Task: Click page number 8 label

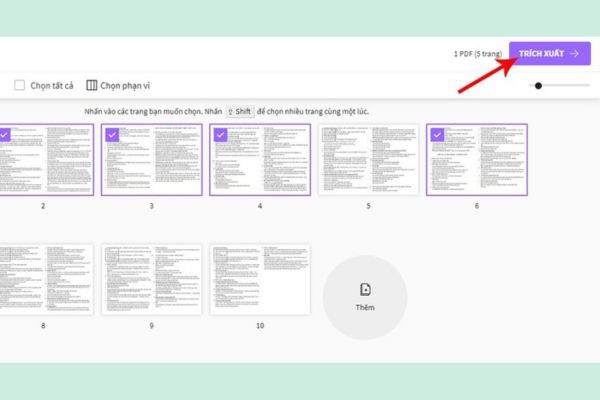Action: [x=43, y=326]
